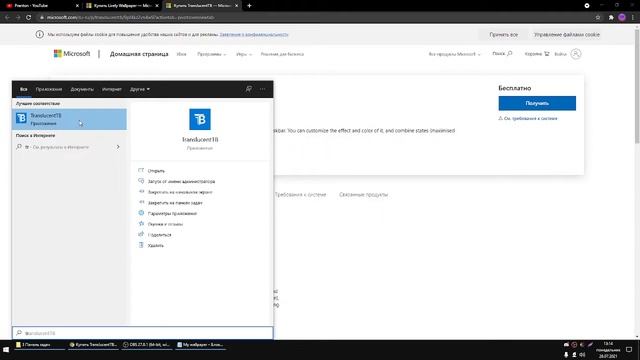Viewport: 640px width, 360px height.
Task: Open the search panel ellipsis options
Action: (262, 89)
